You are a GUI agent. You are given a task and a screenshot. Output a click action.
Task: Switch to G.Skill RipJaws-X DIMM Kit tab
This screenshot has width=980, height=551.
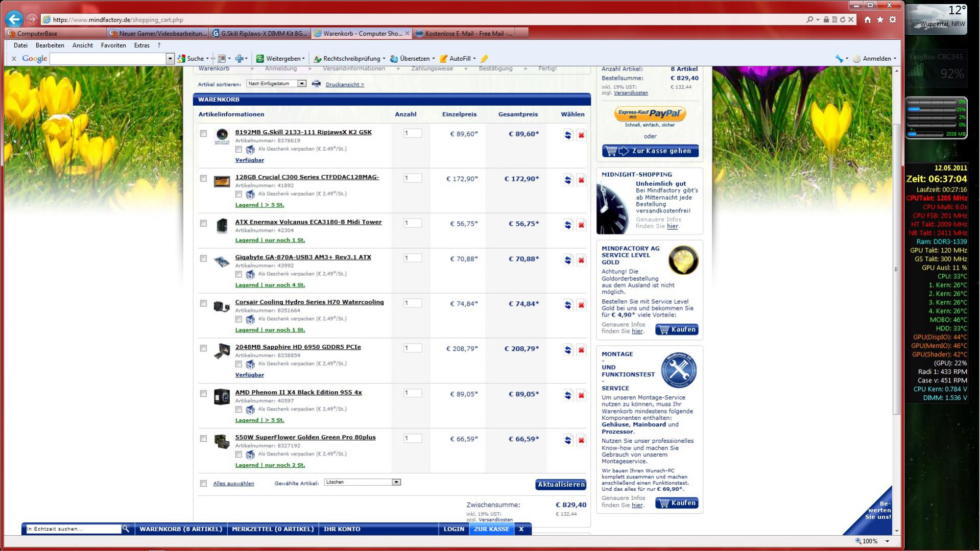[259, 34]
